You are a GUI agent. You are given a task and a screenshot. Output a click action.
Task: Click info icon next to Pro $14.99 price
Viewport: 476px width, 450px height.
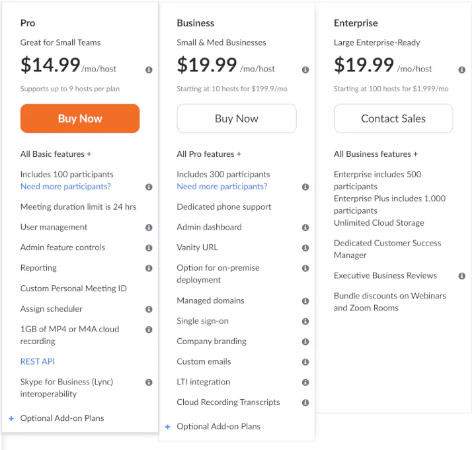149,69
